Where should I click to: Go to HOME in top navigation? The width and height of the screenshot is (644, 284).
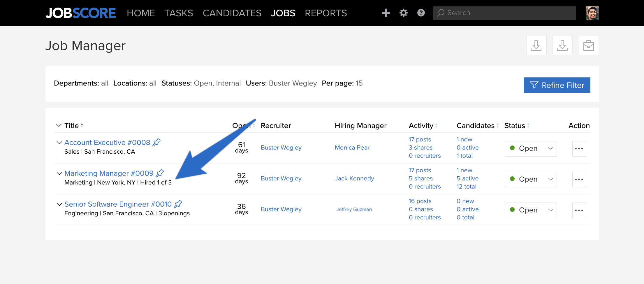[141, 13]
